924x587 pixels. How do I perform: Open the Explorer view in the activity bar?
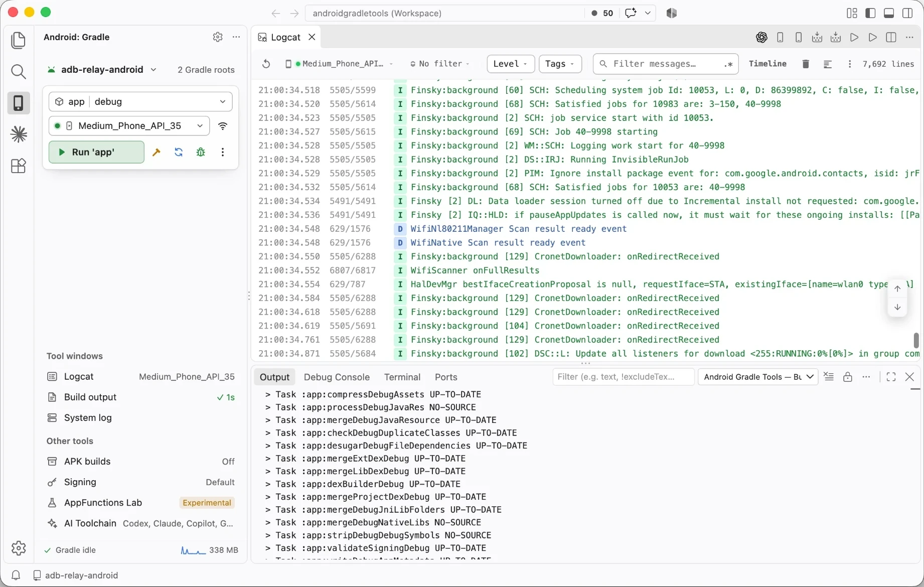pyautogui.click(x=19, y=41)
